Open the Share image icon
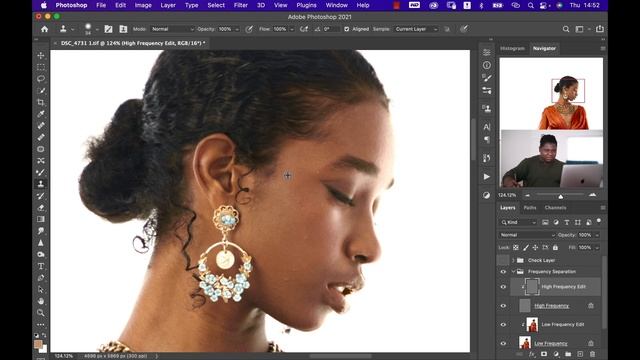Viewport: 640px width, 360px height. tap(600, 29)
